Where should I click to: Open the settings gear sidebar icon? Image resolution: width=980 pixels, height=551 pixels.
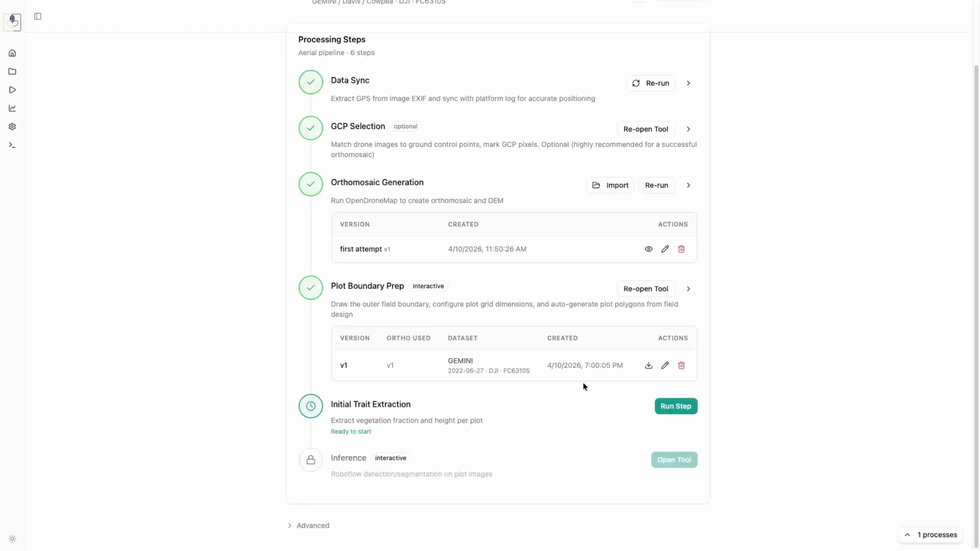pyautogui.click(x=12, y=127)
